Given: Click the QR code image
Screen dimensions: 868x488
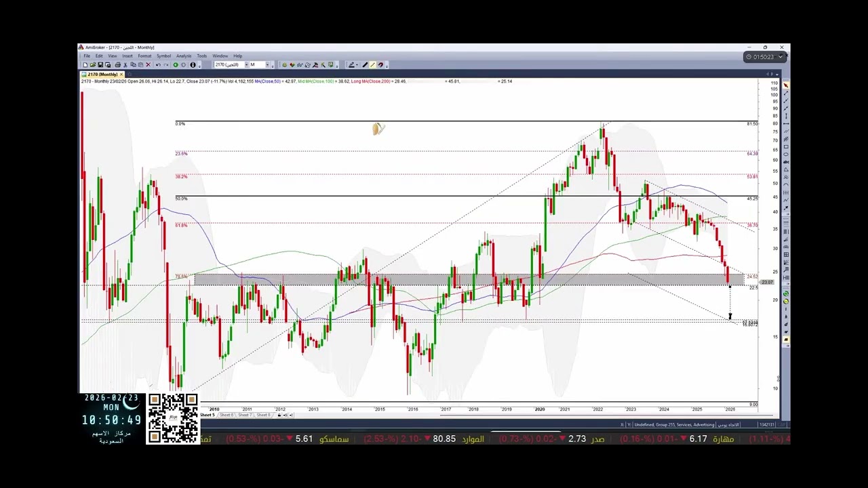Looking at the screenshot, I should [173, 419].
